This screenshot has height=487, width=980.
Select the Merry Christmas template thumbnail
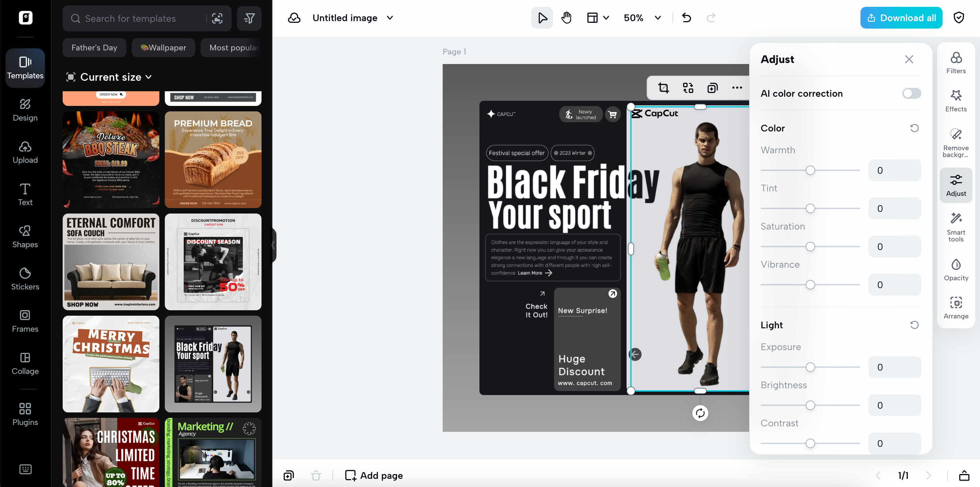111,364
